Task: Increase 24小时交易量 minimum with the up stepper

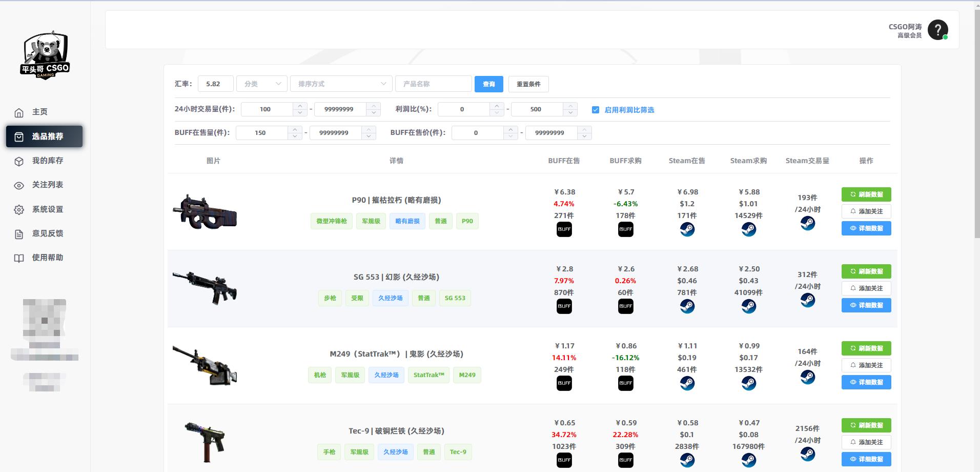Action: coord(300,106)
